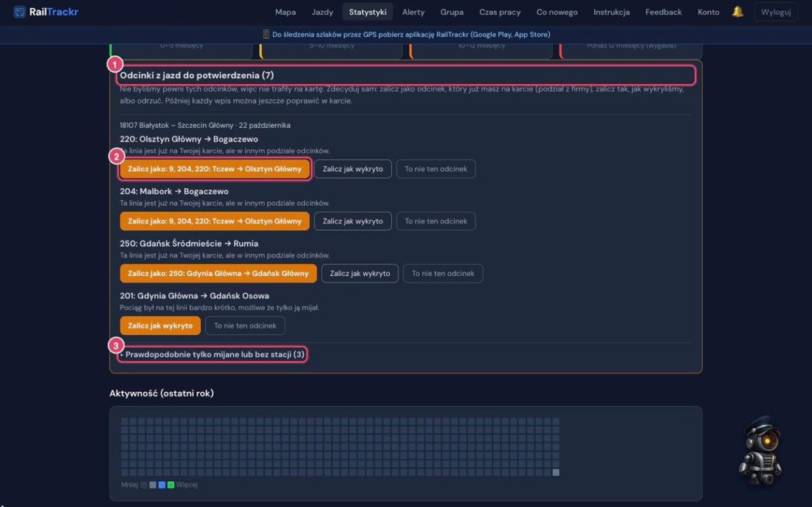Reject 201: Gdynia Główna → Gdańsk Osowa with 'To nie ten odcinek'

tap(245, 325)
